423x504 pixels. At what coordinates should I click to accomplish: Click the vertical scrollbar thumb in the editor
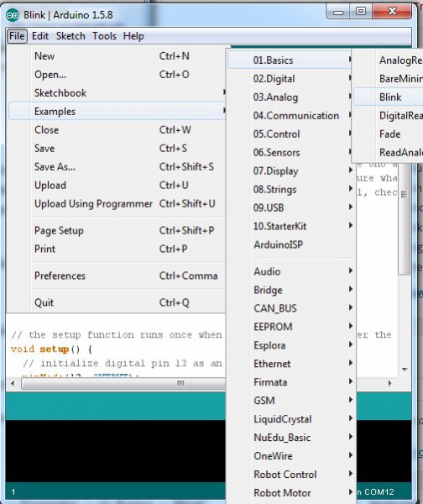click(404, 218)
